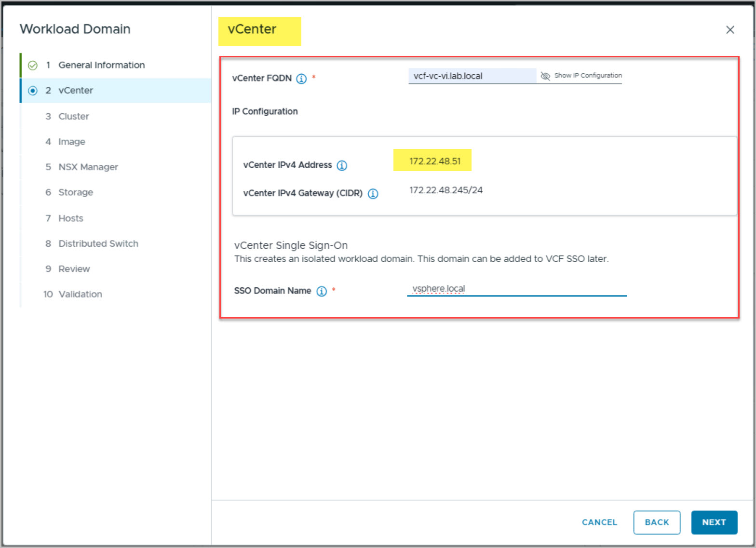This screenshot has height=548, width=756.
Task: Click the radio step indicator beside vCenter
Action: (33, 91)
